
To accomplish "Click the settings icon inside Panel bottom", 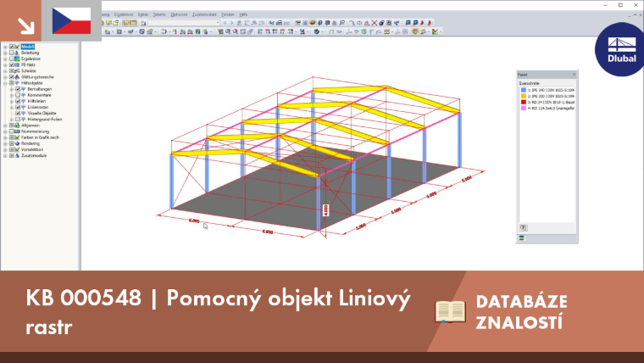I will 524,227.
